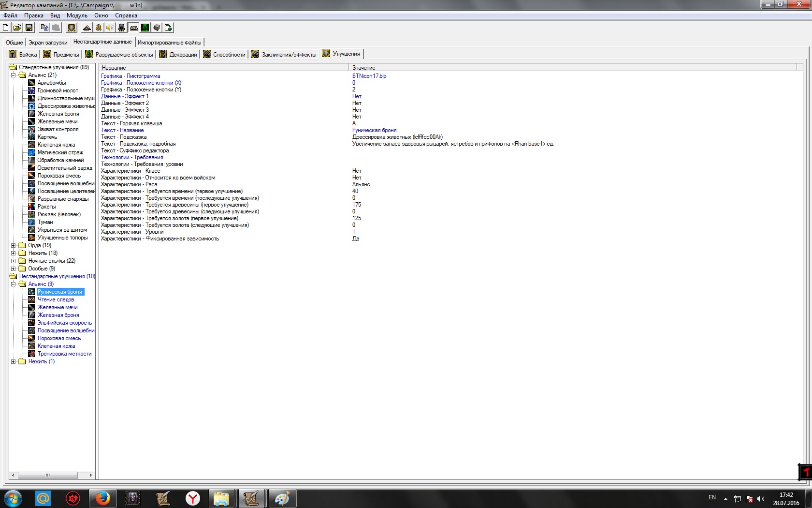Open the Вид menu
The height and width of the screenshot is (508, 812).
point(55,15)
